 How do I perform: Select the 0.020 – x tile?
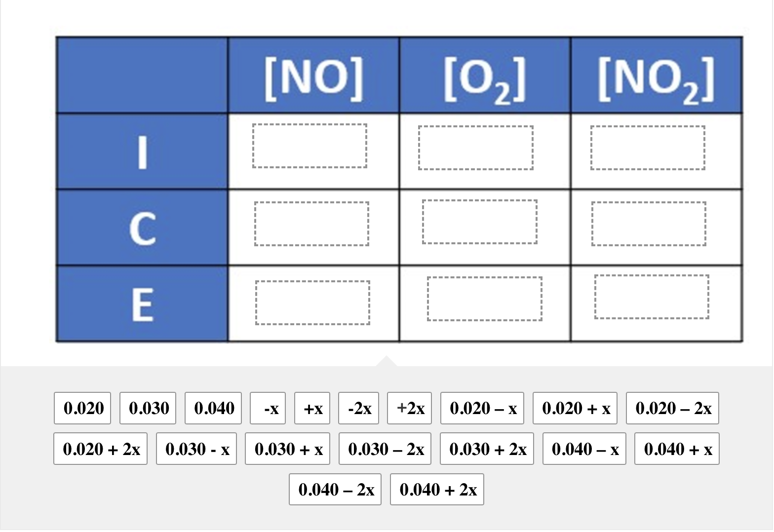point(482,408)
